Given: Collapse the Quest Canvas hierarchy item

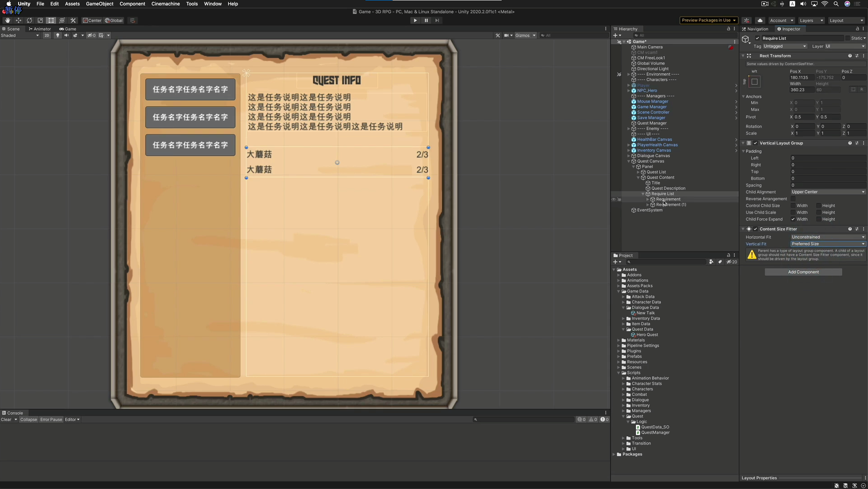Looking at the screenshot, I should point(629,161).
